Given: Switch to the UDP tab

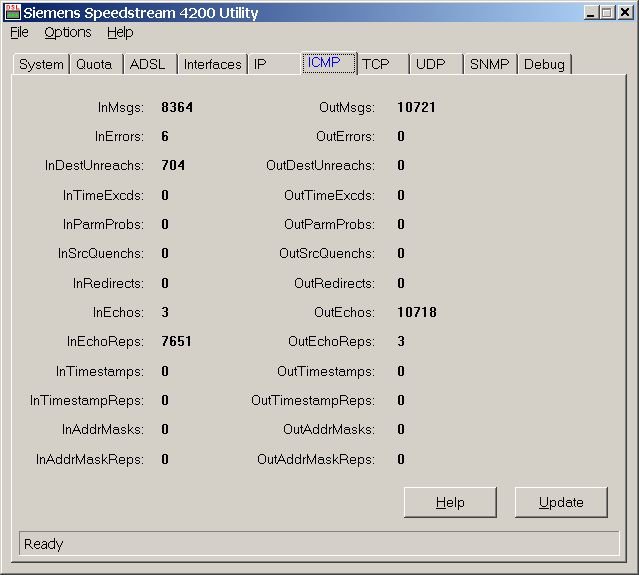Looking at the screenshot, I should (437, 64).
